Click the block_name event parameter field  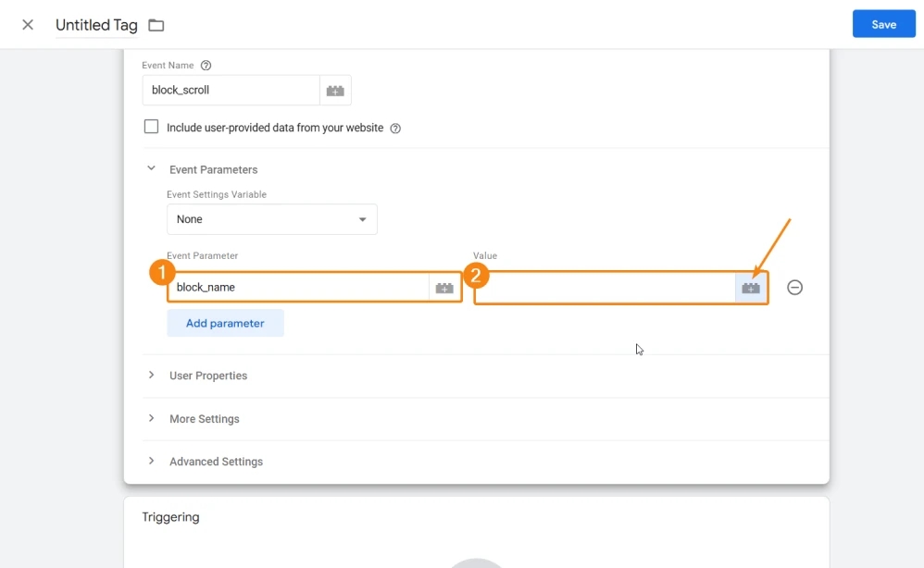298,287
